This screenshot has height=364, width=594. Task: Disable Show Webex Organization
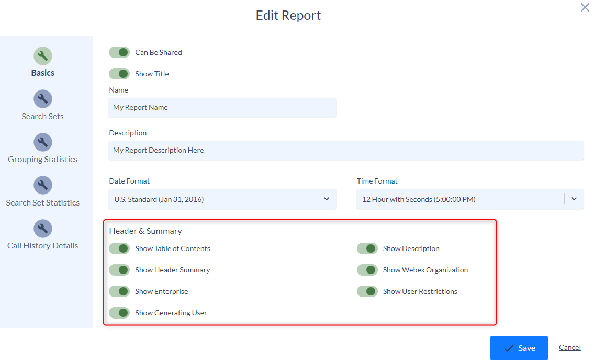click(x=367, y=270)
